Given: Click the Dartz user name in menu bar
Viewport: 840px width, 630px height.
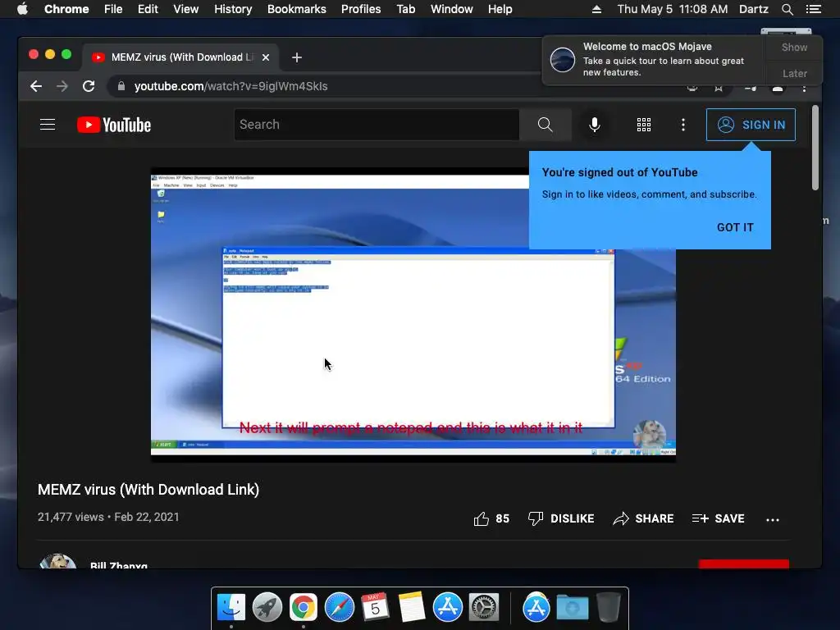Looking at the screenshot, I should click(754, 9).
